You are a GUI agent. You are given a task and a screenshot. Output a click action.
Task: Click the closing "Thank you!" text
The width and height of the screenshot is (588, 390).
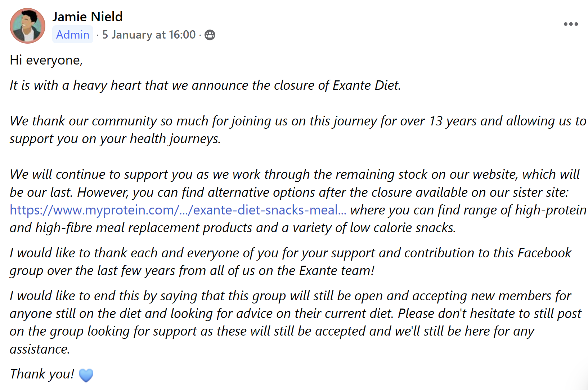(42, 374)
